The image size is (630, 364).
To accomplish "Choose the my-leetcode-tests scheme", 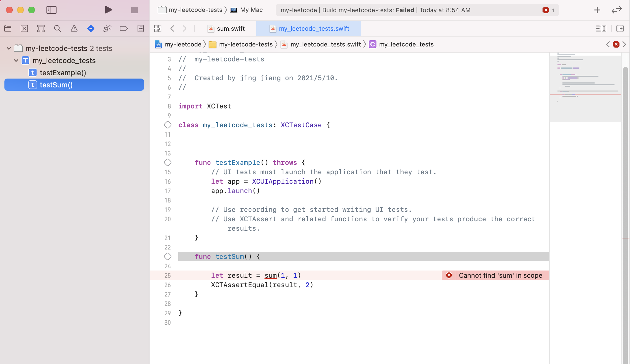I will [x=190, y=10].
